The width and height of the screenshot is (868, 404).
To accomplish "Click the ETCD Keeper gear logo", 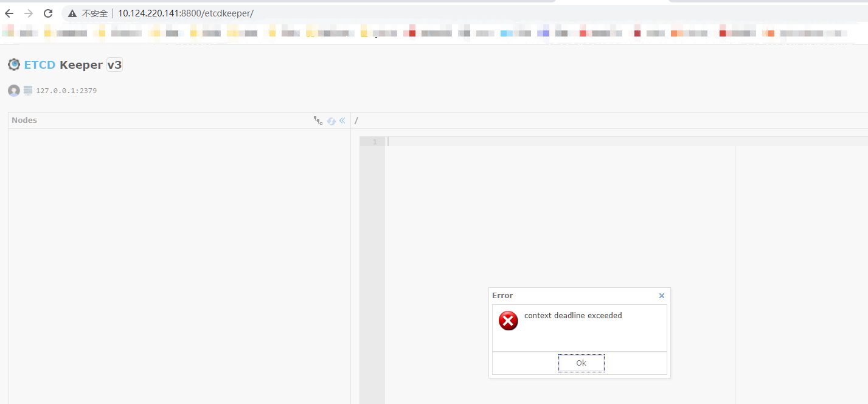I will pyautogui.click(x=13, y=64).
